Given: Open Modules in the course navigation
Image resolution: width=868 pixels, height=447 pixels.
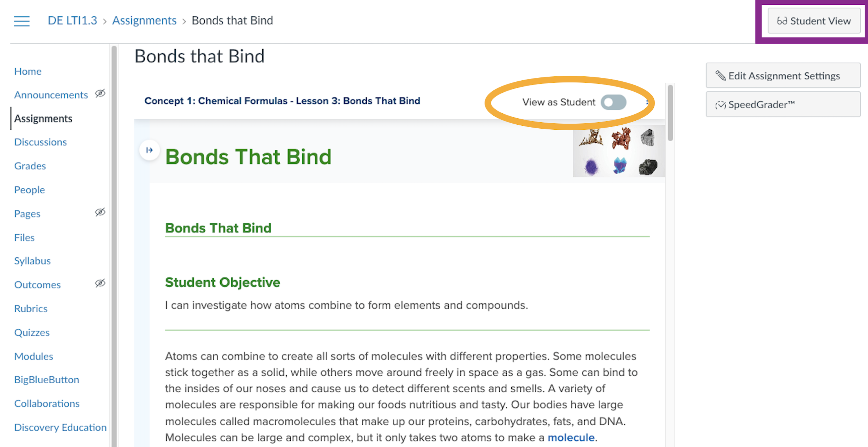Looking at the screenshot, I should [x=34, y=356].
